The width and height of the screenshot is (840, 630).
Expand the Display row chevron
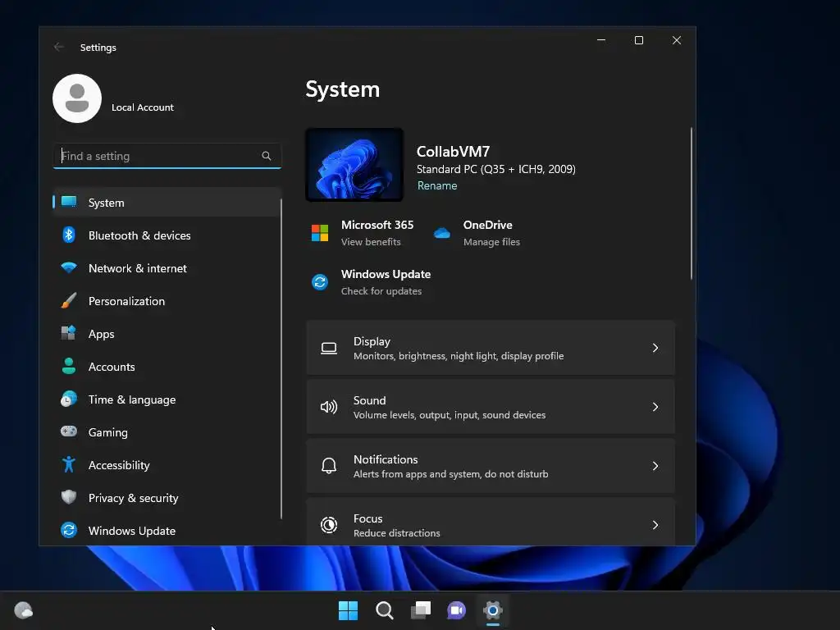click(x=655, y=348)
